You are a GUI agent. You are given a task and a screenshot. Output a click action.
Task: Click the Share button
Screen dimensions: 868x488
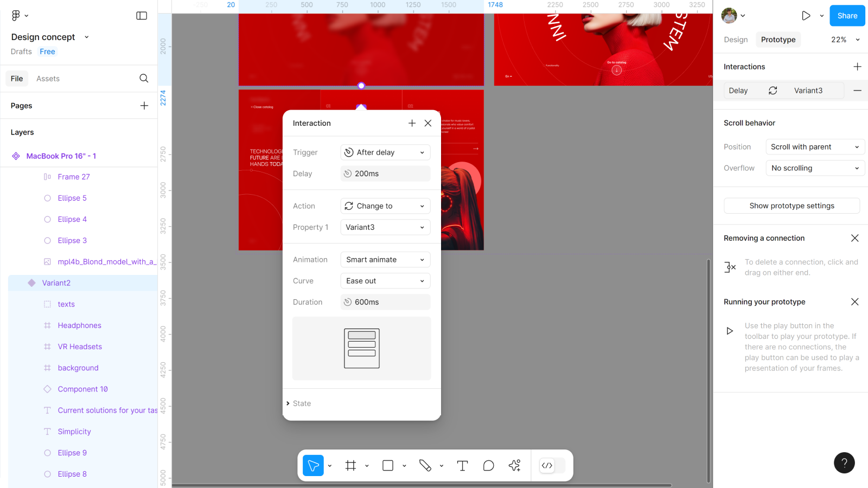point(847,16)
